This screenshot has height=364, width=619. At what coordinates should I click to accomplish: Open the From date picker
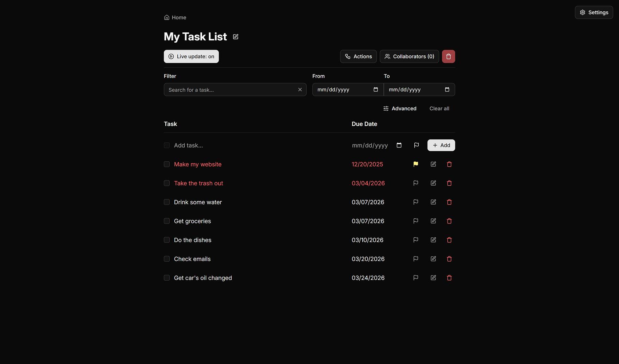[x=376, y=90]
